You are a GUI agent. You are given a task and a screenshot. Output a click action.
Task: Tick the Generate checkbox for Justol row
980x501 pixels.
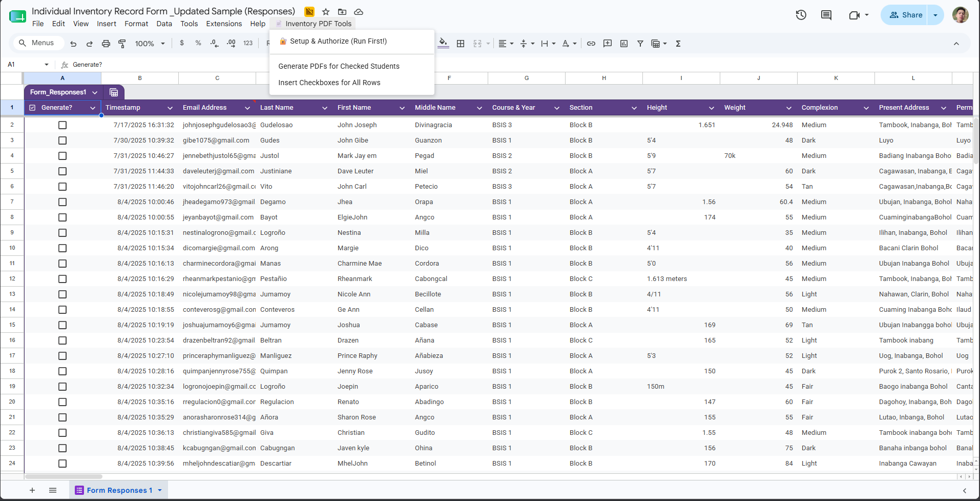[x=62, y=156]
